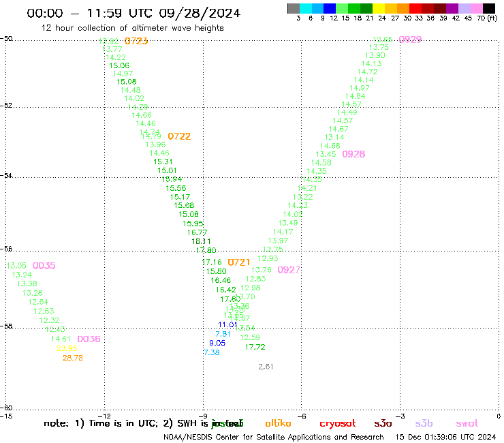Click the orange 0721 pass time label
504x443 pixels.
click(x=239, y=262)
